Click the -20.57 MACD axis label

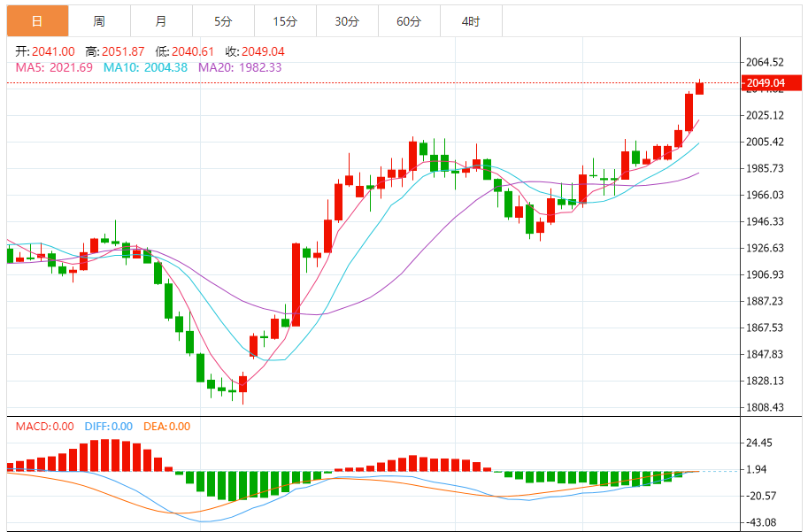click(x=761, y=496)
